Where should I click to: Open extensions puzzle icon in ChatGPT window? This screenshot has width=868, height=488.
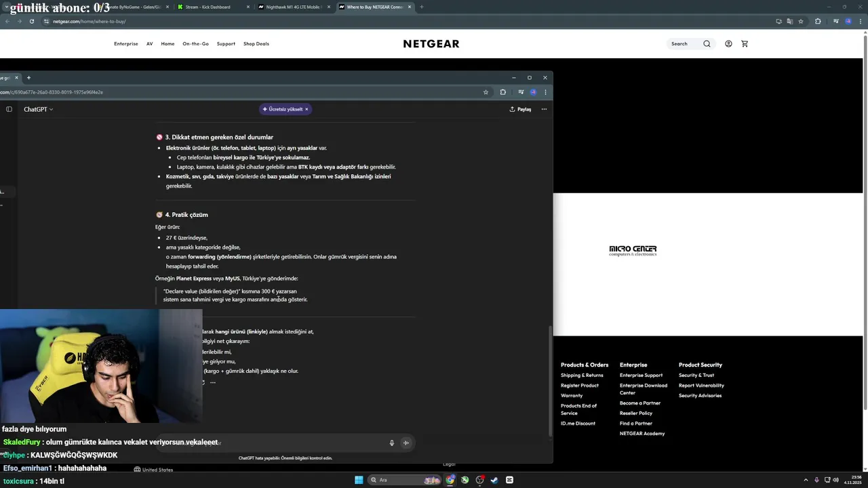click(502, 92)
